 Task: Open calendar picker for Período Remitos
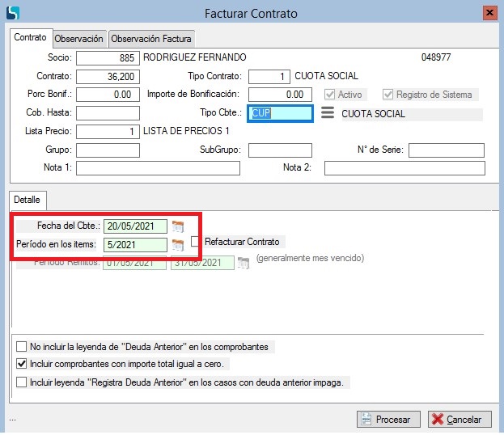pos(244,263)
